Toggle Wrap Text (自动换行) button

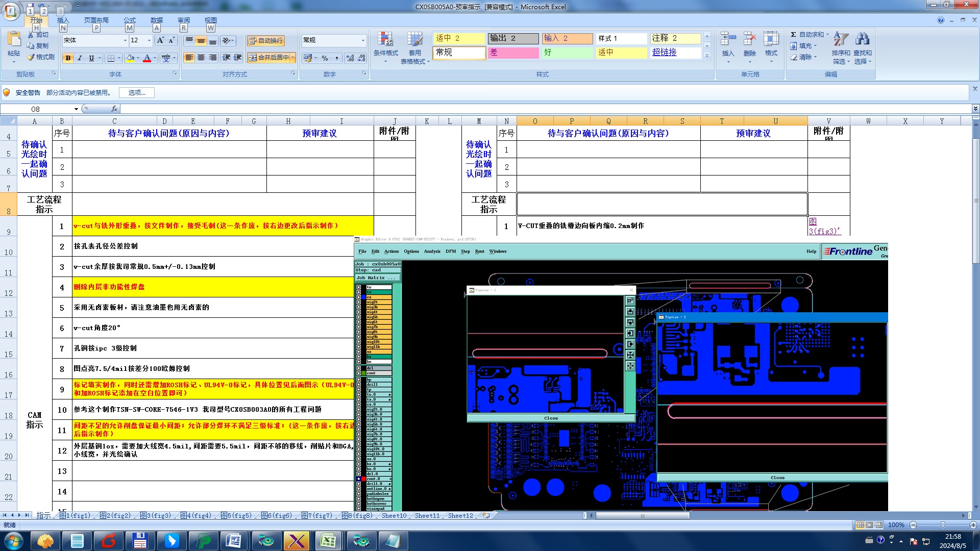[265, 40]
